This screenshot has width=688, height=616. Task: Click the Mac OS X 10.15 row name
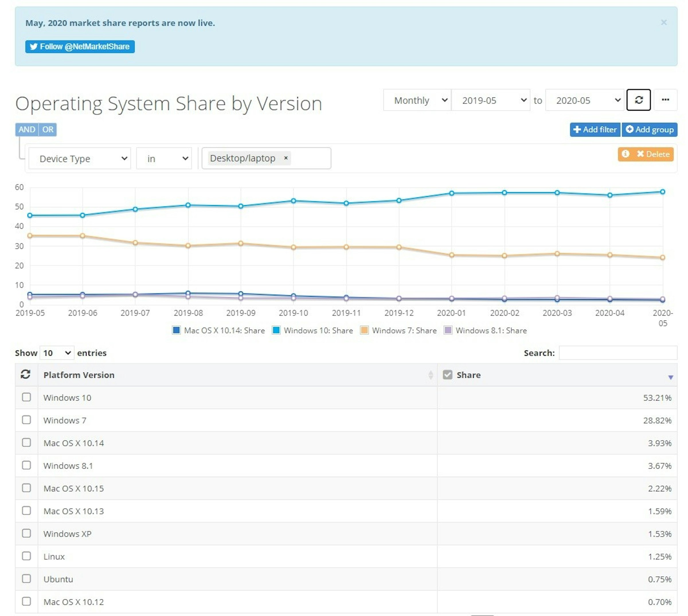tap(73, 488)
